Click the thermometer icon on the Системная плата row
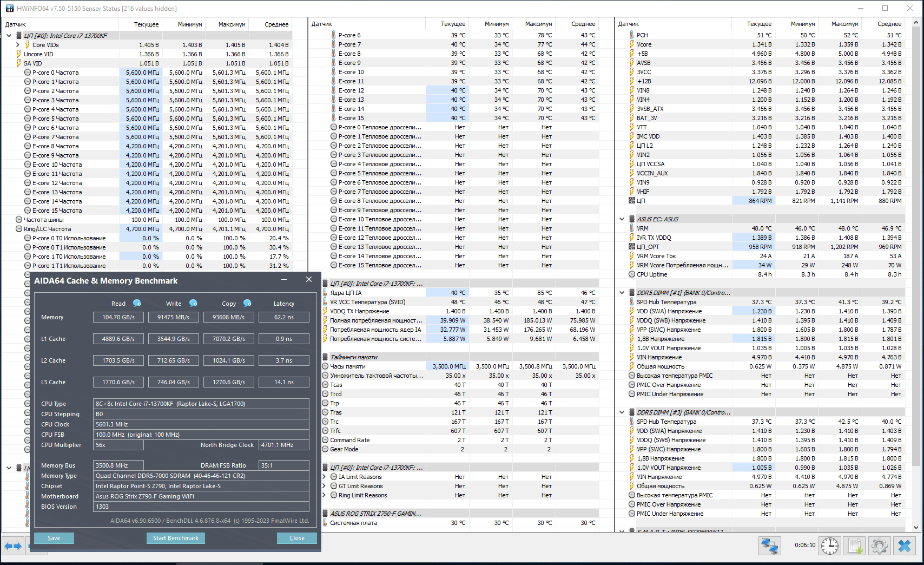This screenshot has width=924, height=565. tap(325, 523)
